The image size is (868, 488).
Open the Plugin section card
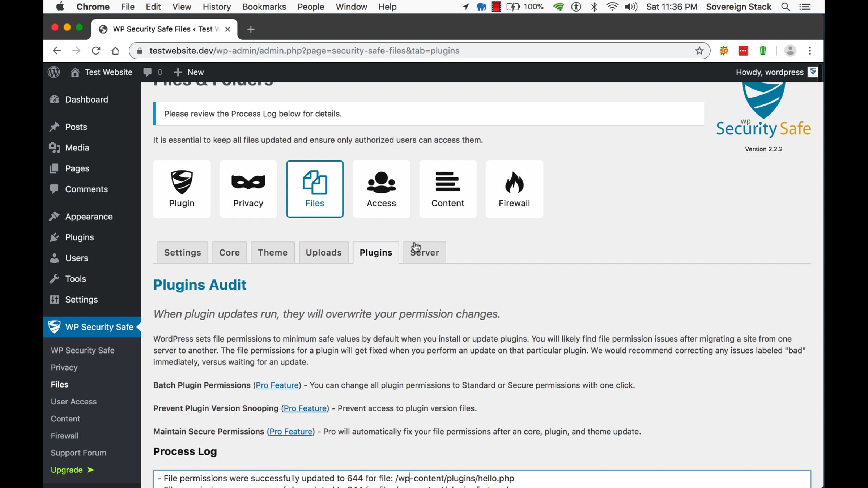182,189
